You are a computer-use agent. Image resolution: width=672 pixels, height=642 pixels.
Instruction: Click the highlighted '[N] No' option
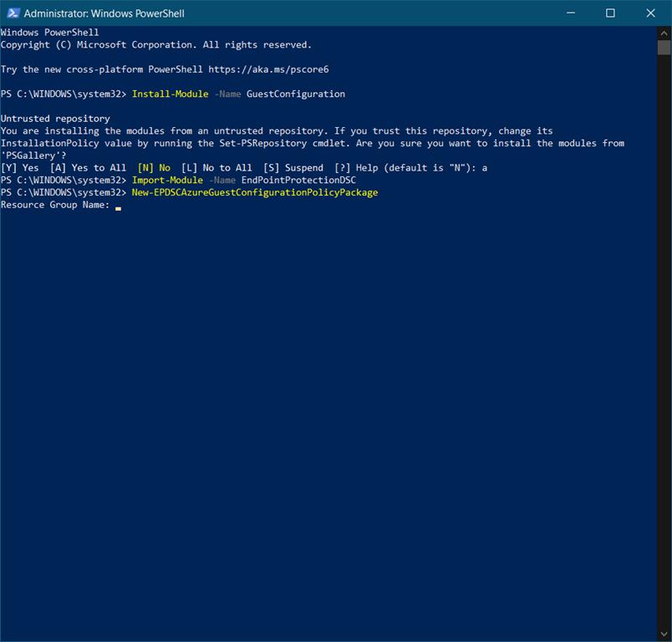(154, 168)
